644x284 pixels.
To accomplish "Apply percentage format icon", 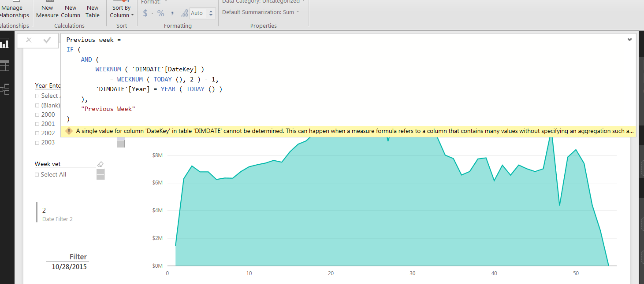I will [161, 13].
